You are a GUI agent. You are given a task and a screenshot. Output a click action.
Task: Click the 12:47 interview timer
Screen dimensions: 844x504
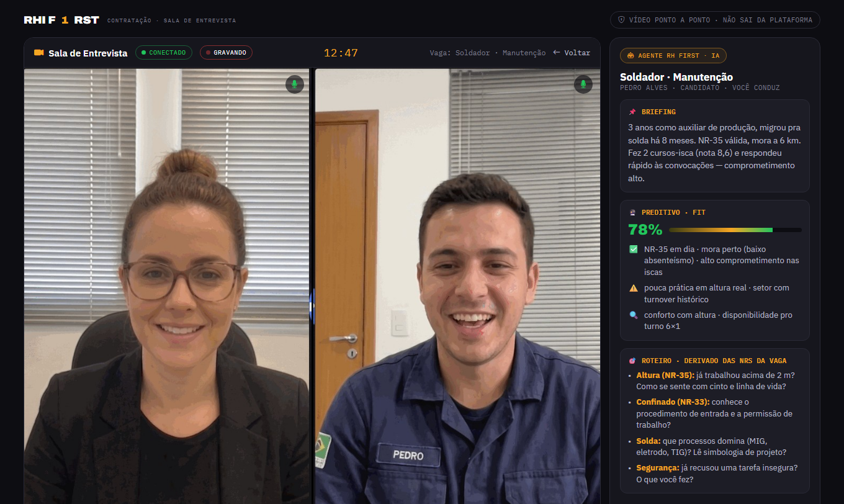click(x=341, y=53)
